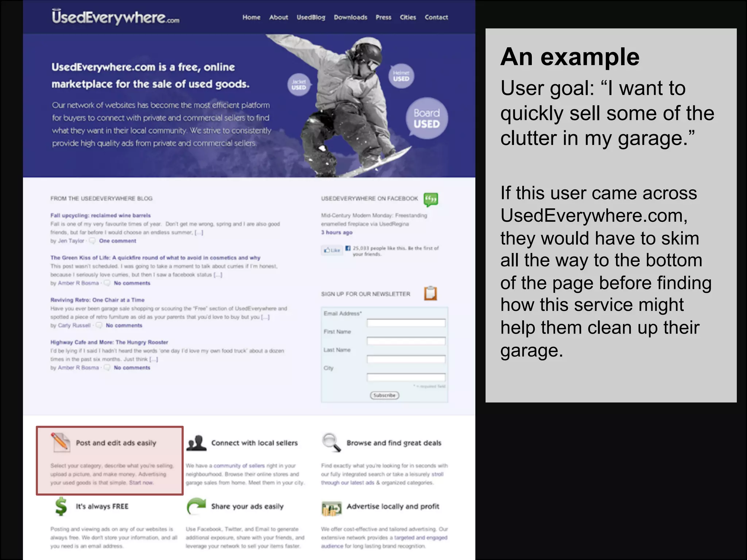Click the Subscribe button

tap(384, 395)
